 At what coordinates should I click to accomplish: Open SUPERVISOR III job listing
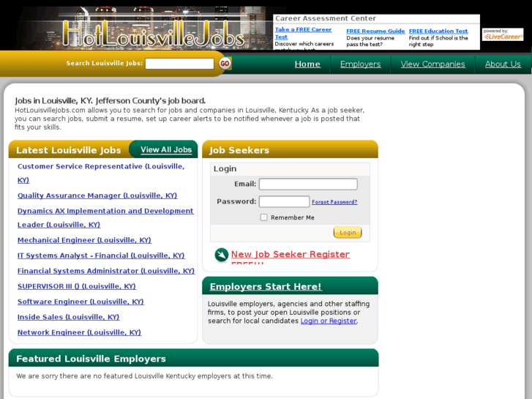pyautogui.click(x=77, y=286)
